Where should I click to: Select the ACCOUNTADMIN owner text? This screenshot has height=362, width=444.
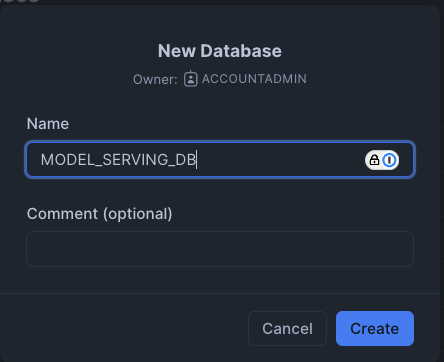(x=254, y=79)
